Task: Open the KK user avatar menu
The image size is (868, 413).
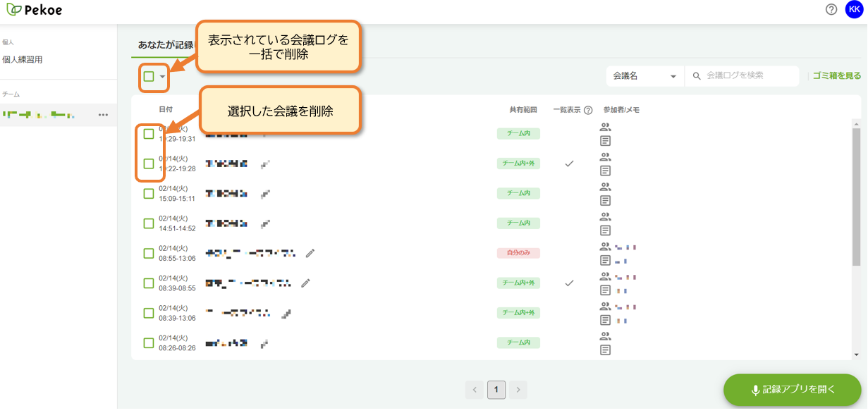Action: pos(854,9)
